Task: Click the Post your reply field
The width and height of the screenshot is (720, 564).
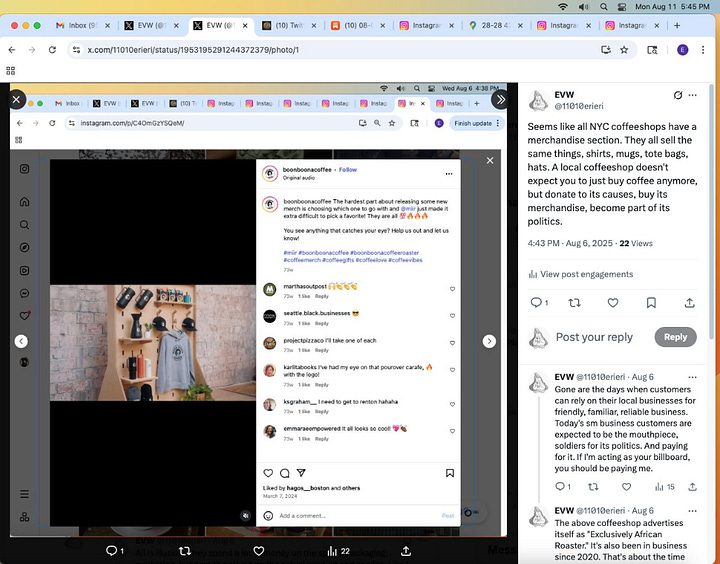Action: (x=594, y=337)
